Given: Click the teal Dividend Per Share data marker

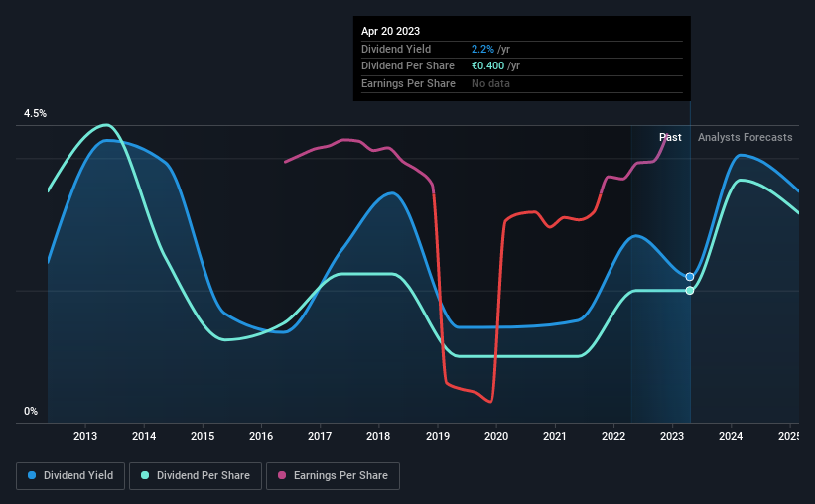Looking at the screenshot, I should (690, 290).
